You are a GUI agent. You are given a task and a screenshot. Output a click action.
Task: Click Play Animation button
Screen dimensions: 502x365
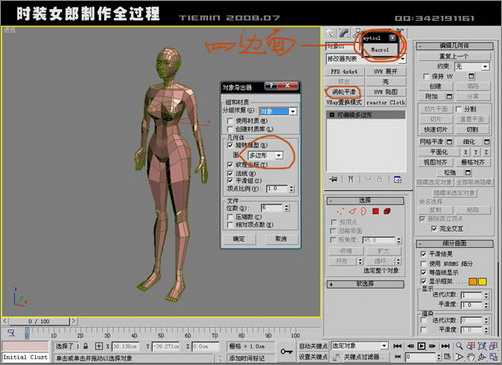(421, 346)
